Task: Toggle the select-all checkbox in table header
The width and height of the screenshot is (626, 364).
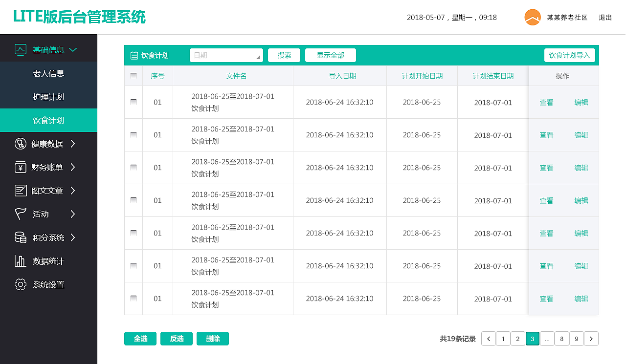Action: point(134,76)
